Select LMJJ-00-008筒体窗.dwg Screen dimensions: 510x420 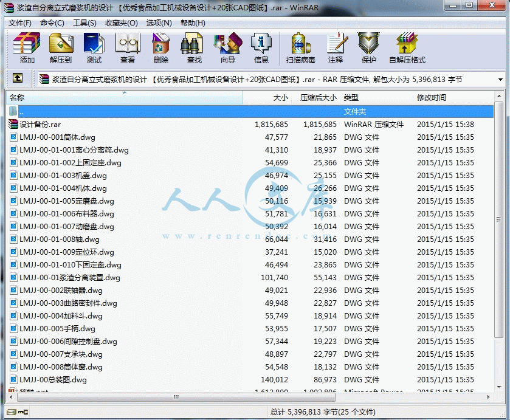click(61, 367)
